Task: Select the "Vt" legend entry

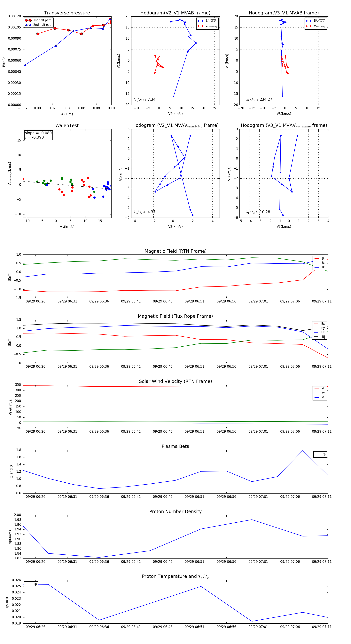Action: pos(320,393)
